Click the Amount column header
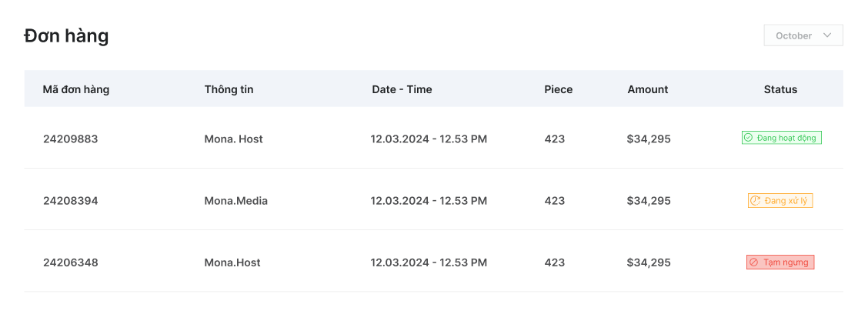The image size is (868, 321). tap(647, 89)
